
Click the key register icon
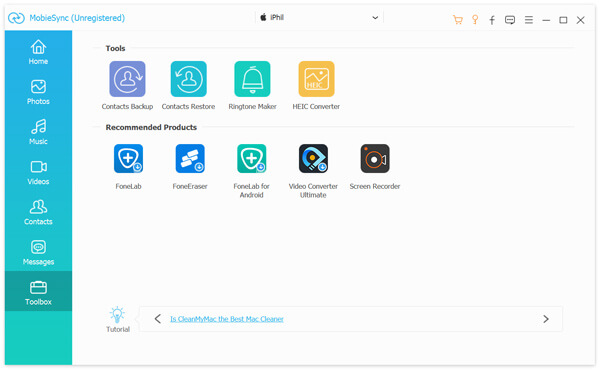(475, 20)
